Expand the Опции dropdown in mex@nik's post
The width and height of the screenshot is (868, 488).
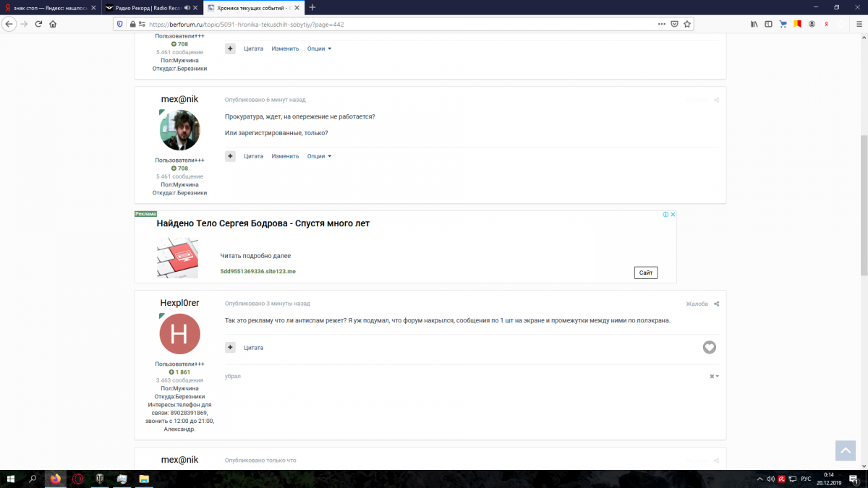pos(319,156)
